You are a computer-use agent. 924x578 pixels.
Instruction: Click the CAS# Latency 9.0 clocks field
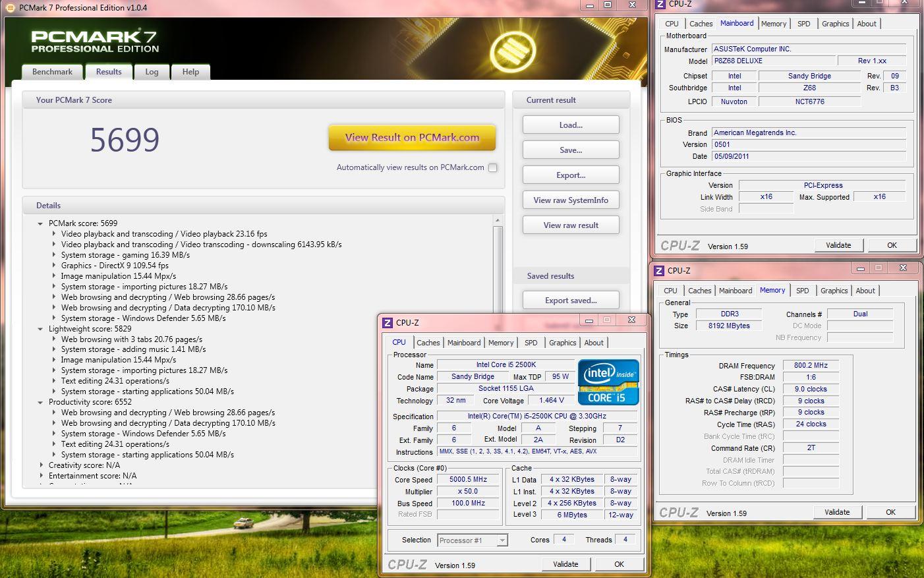[811, 389]
